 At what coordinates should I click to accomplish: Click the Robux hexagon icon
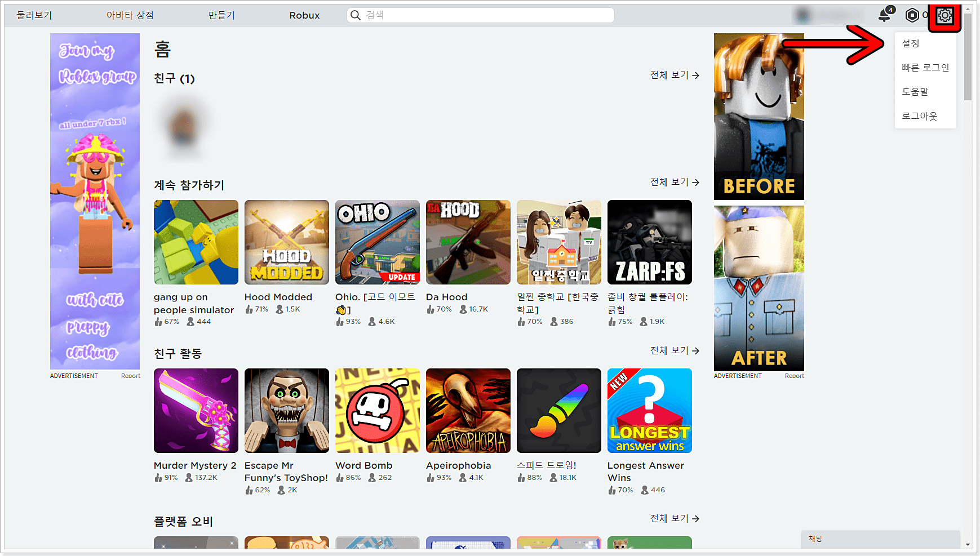click(912, 15)
